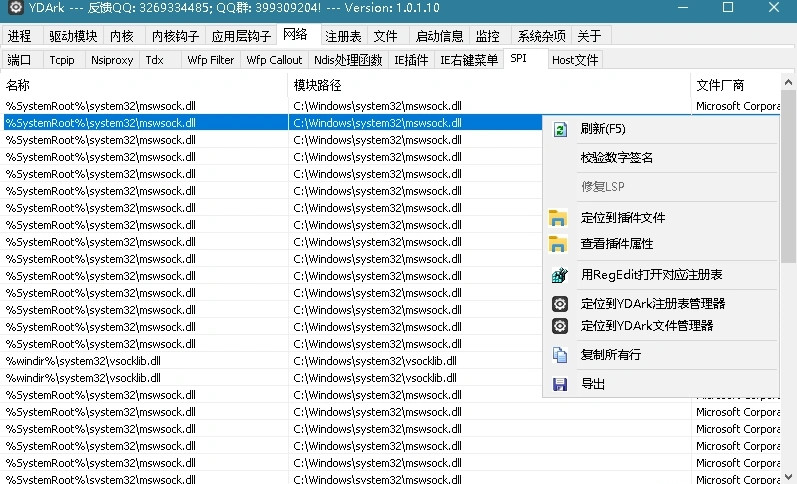Screen dimensions: 797x484
Task: Switch to the 内核钩子 tab
Action: [175, 36]
